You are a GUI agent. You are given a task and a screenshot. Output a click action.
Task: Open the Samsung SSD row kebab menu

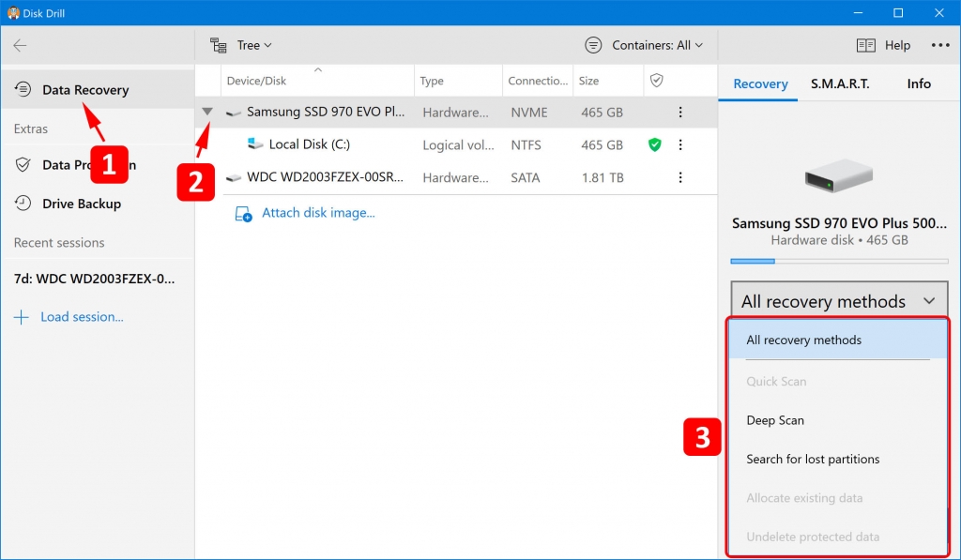[x=680, y=112]
